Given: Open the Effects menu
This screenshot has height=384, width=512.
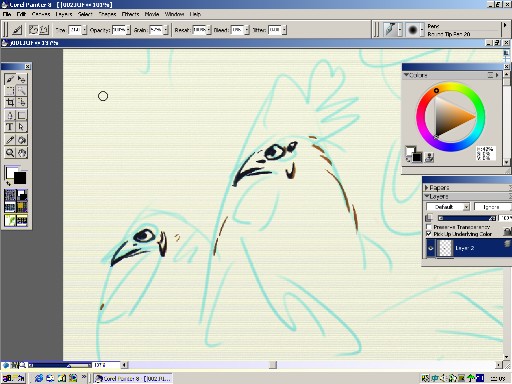Looking at the screenshot, I should [x=130, y=14].
